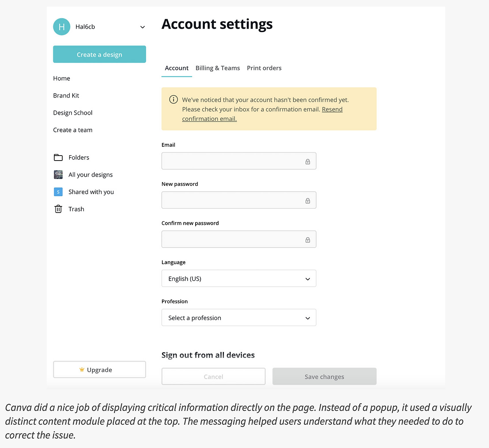Click the Resend confirmation email link
Viewport: 489px width, 448px height.
[332, 109]
